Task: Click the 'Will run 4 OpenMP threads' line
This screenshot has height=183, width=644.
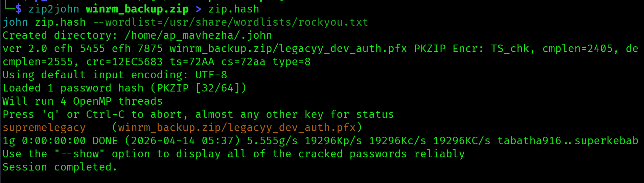Action: [x=83, y=101]
